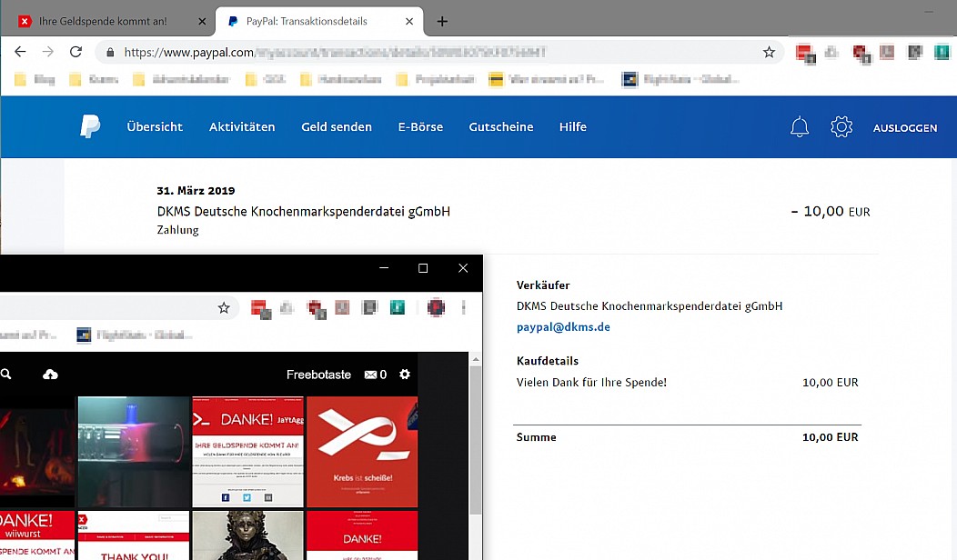Open the notifications bell in PayPal header

click(x=800, y=127)
